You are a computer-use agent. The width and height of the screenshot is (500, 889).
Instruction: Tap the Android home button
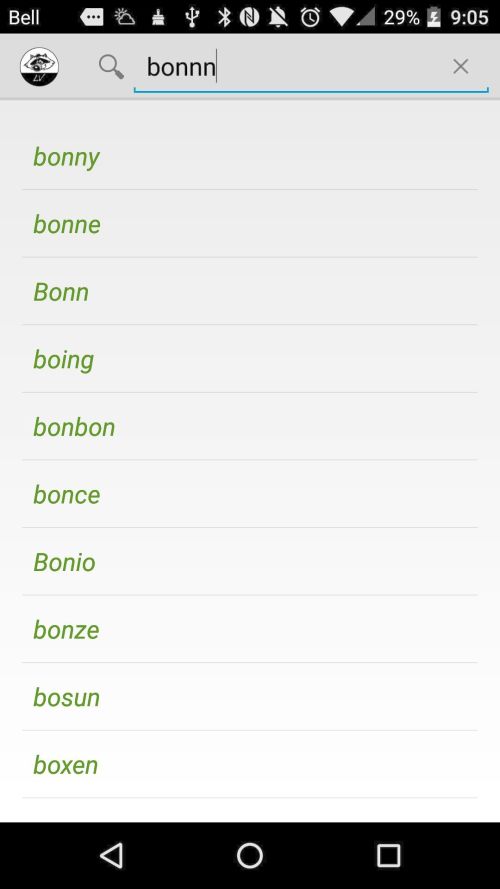[x=249, y=855]
